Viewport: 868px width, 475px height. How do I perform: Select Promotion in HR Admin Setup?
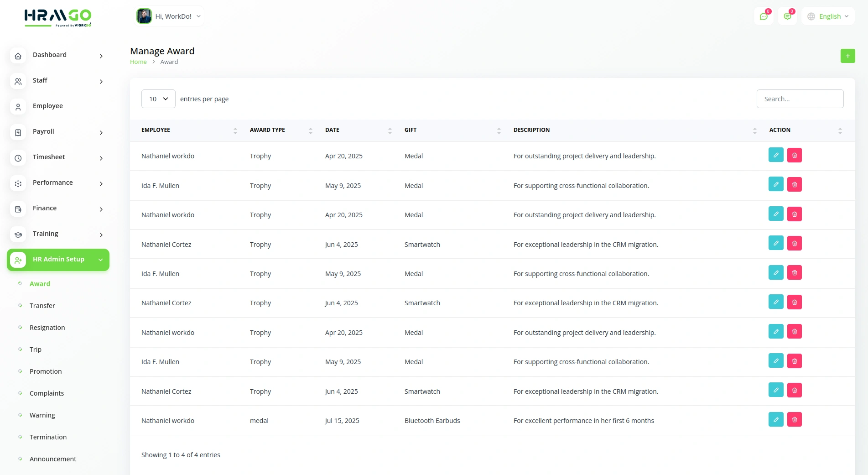click(46, 371)
